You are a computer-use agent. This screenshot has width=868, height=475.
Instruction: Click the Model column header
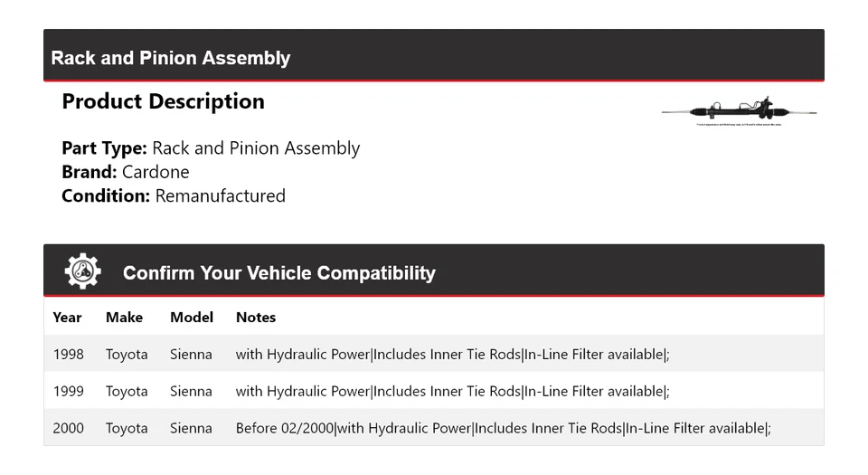click(x=192, y=317)
